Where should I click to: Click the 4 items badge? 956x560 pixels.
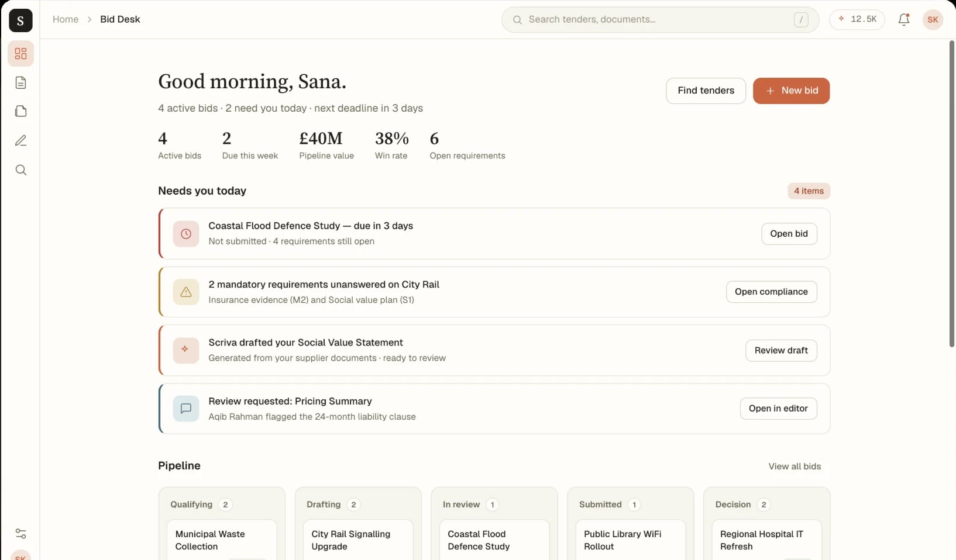pos(809,191)
